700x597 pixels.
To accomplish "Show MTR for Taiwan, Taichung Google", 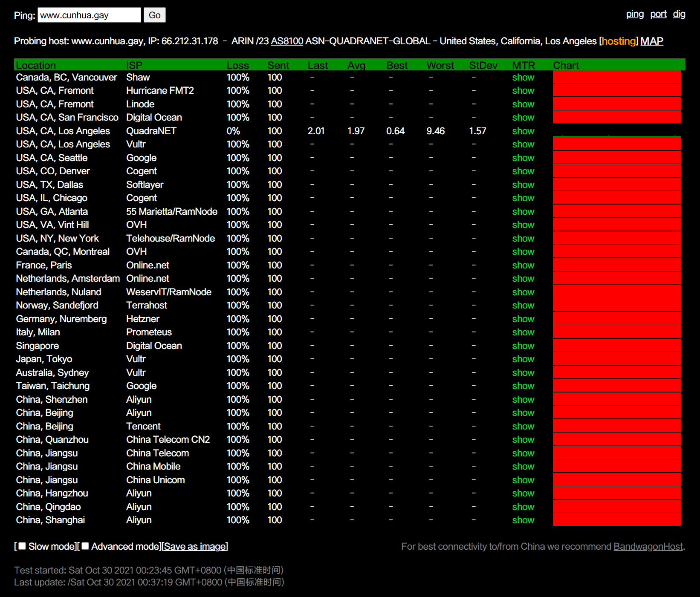I will click(523, 386).
